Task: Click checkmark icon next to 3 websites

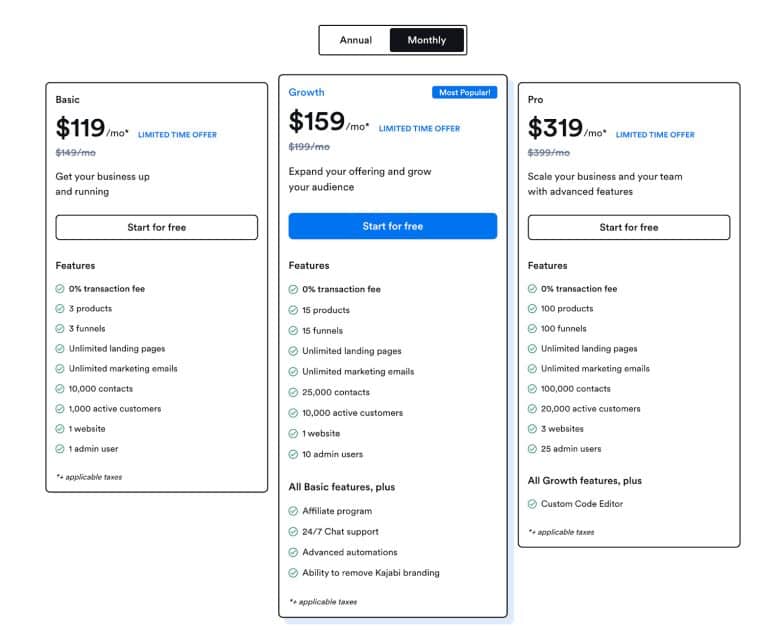Action: click(x=532, y=429)
